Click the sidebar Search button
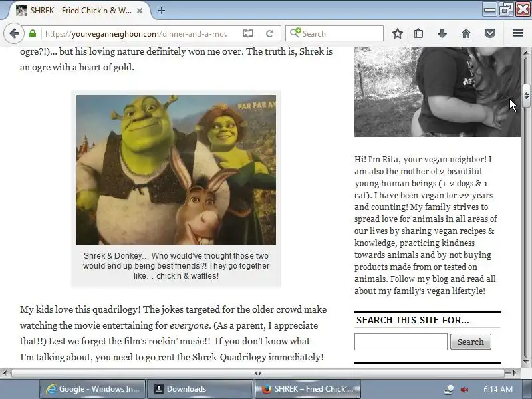Screen dimensions: 532x399 (x=471, y=342)
